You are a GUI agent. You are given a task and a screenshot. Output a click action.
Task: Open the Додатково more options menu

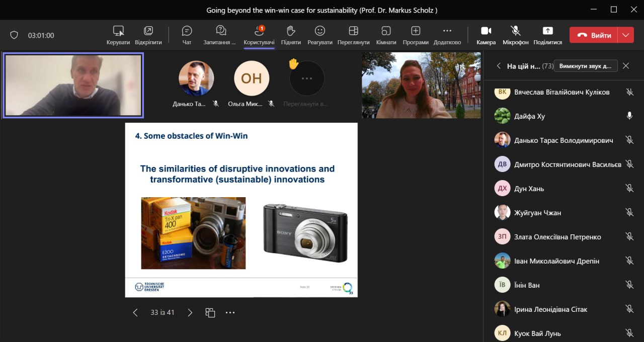(447, 31)
